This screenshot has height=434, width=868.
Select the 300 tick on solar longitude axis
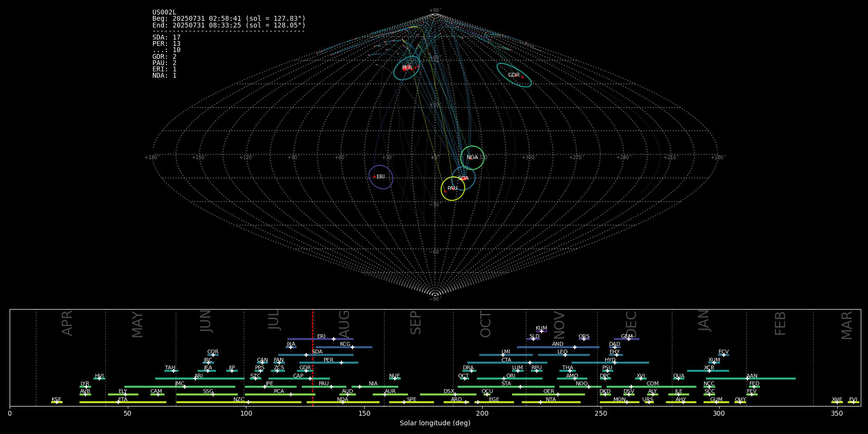click(x=719, y=413)
